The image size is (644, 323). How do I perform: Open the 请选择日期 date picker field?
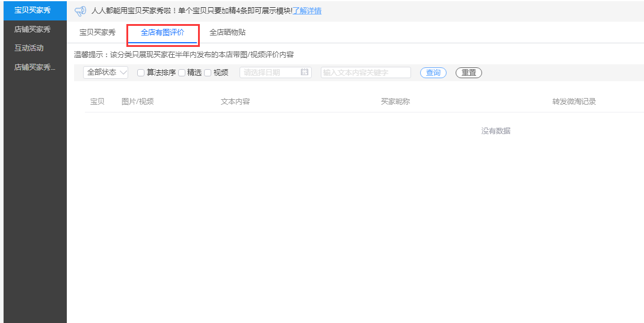271,72
